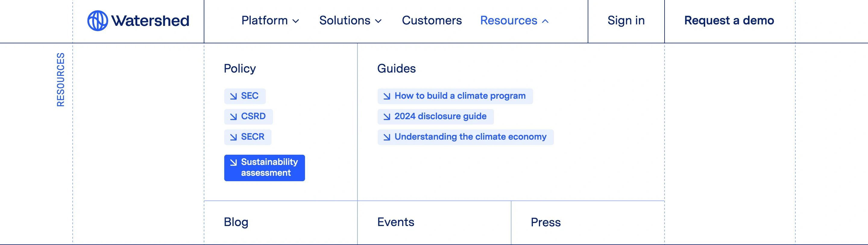Click the arrow icon beside SECR

(x=233, y=137)
